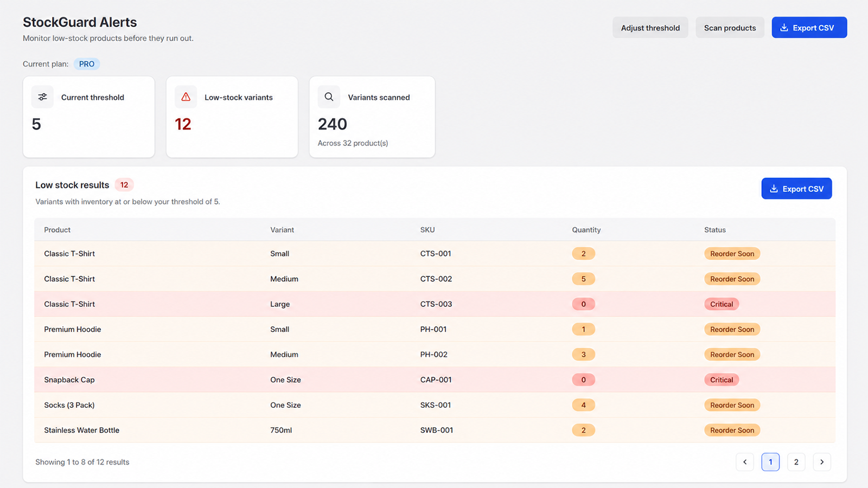868x488 pixels.
Task: Click the threshold sliders icon
Action: [x=42, y=97]
